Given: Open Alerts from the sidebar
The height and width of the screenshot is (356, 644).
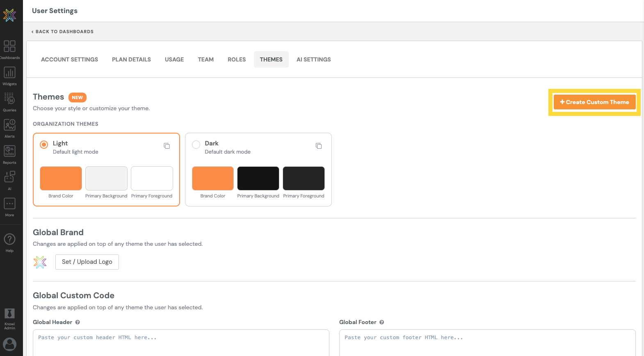Looking at the screenshot, I should 9,125.
